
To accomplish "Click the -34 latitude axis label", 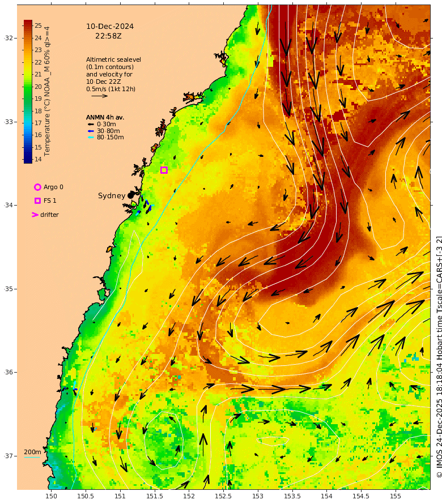I will (x=9, y=205).
